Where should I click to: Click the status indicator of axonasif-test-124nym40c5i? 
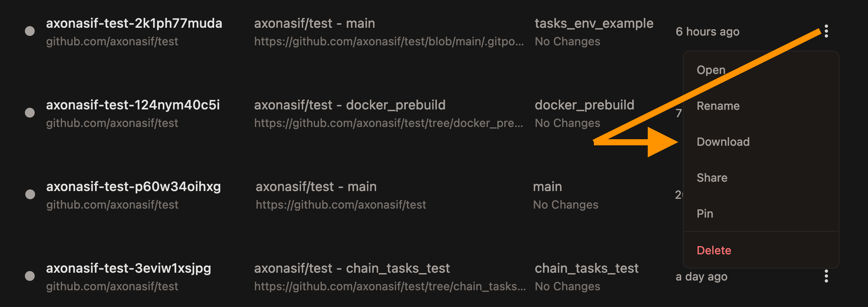click(29, 112)
